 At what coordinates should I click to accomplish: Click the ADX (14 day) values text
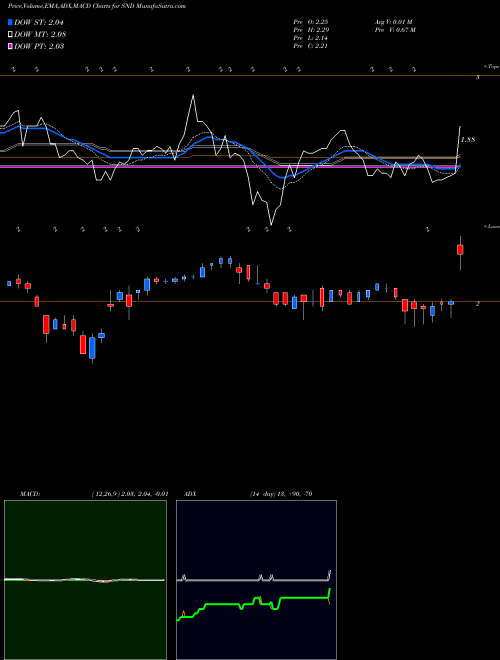tap(281, 494)
